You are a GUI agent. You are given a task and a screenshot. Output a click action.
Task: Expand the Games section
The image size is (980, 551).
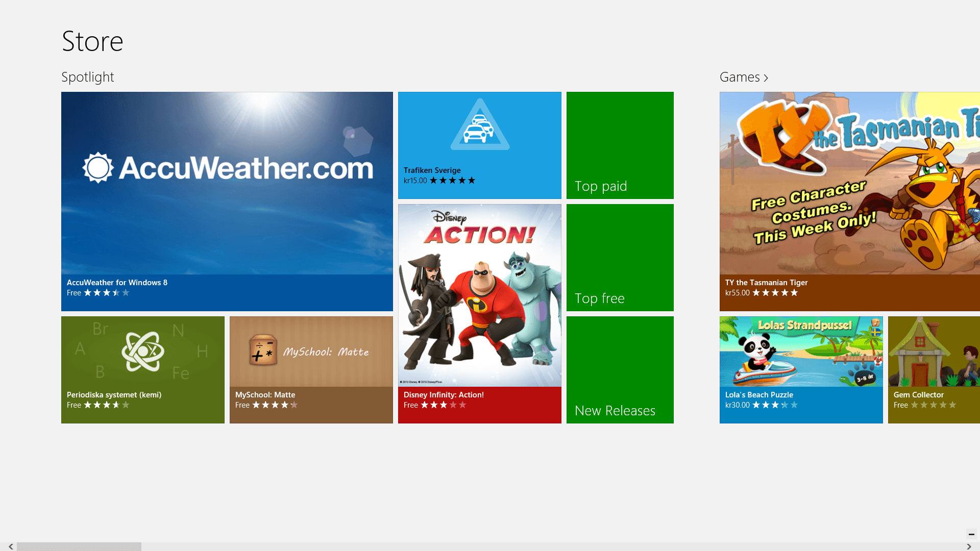(744, 77)
